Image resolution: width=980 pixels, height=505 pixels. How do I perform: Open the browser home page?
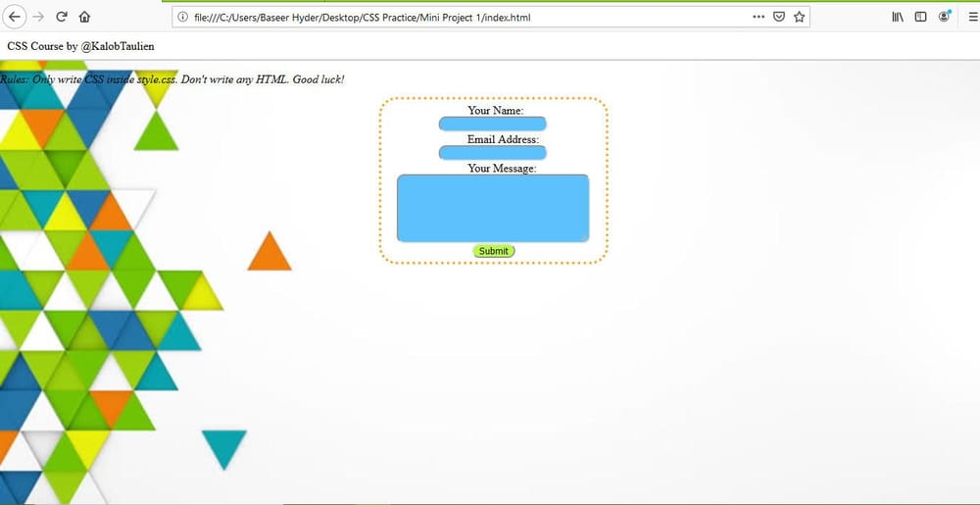click(x=84, y=17)
